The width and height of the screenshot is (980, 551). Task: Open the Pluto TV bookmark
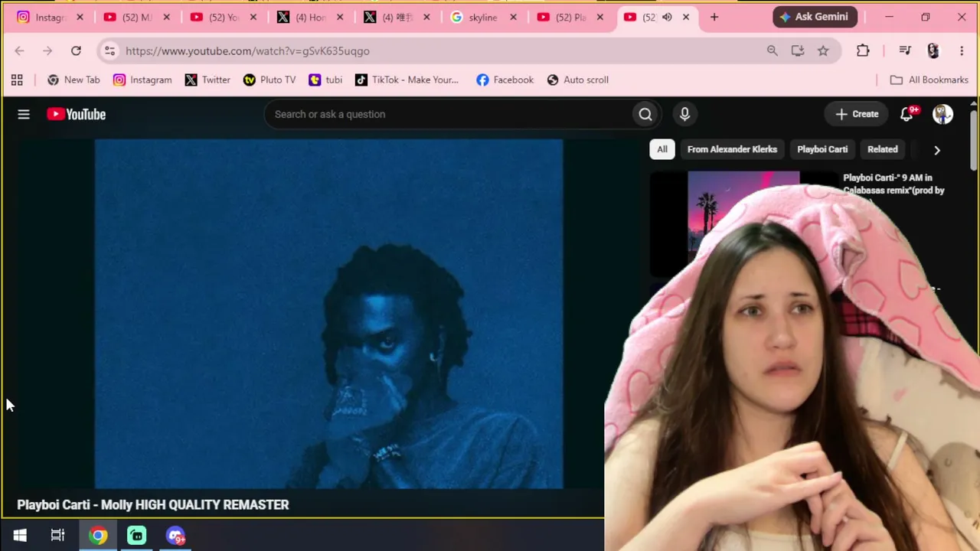(269, 80)
